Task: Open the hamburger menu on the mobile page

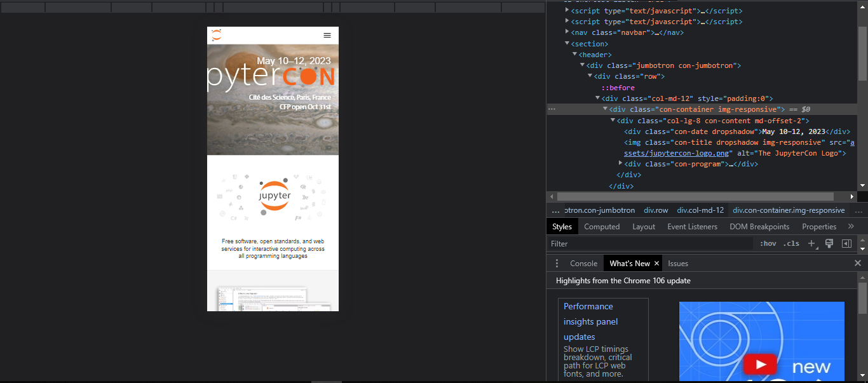Action: [x=327, y=36]
